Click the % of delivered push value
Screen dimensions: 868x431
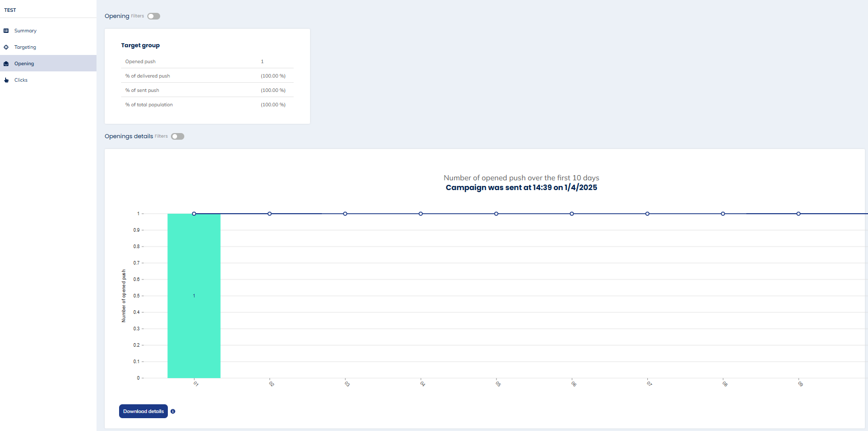pos(273,76)
